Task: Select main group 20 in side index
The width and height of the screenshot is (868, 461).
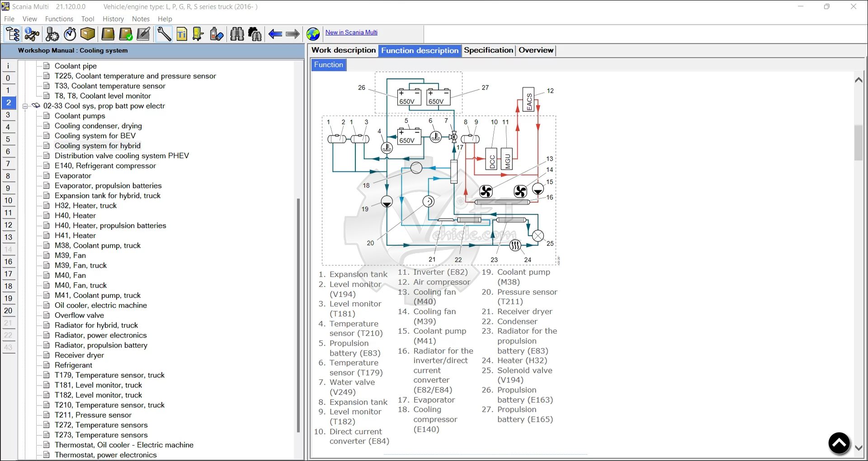Action: pyautogui.click(x=8, y=310)
